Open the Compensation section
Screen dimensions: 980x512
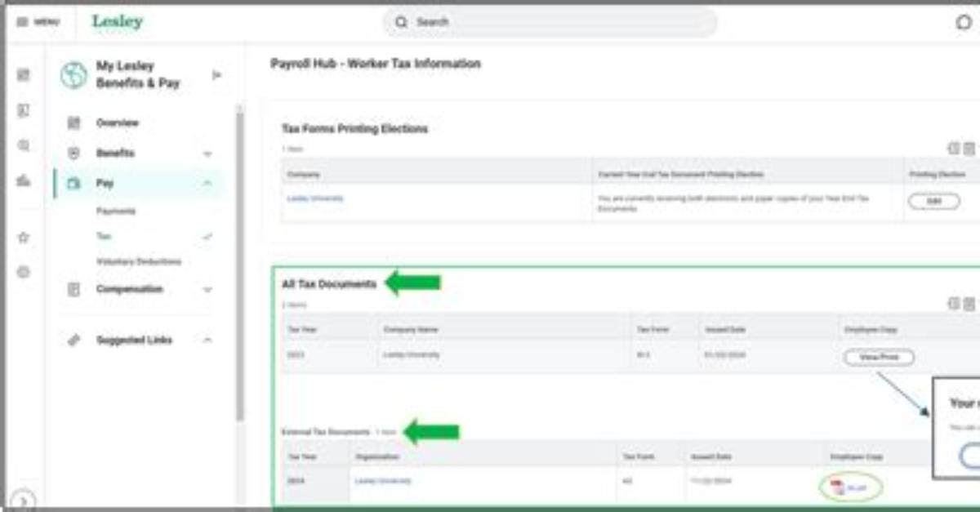click(129, 289)
